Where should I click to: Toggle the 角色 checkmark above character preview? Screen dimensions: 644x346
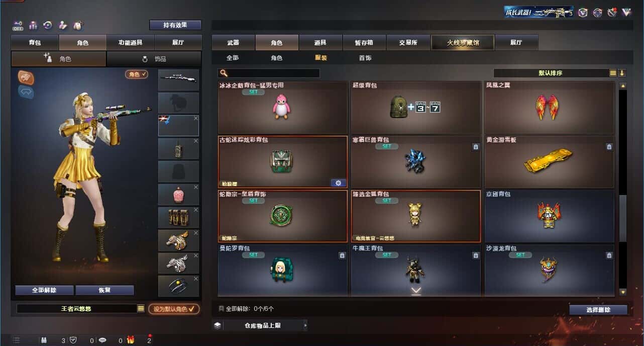137,74
